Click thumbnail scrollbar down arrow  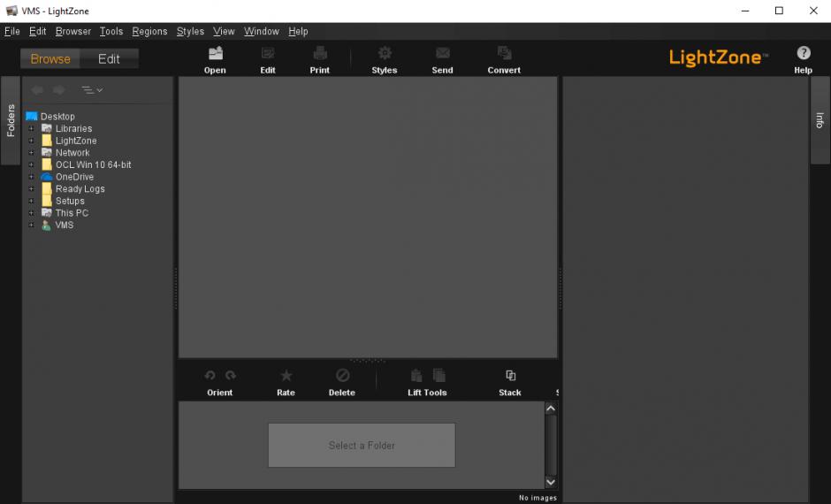coord(551,482)
